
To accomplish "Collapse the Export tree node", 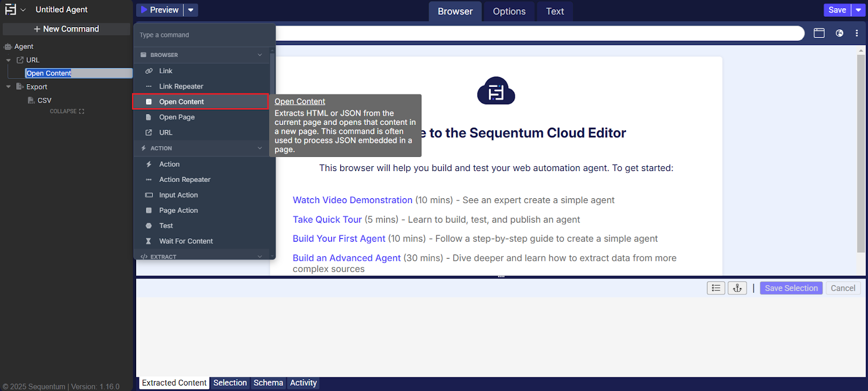I will point(8,87).
